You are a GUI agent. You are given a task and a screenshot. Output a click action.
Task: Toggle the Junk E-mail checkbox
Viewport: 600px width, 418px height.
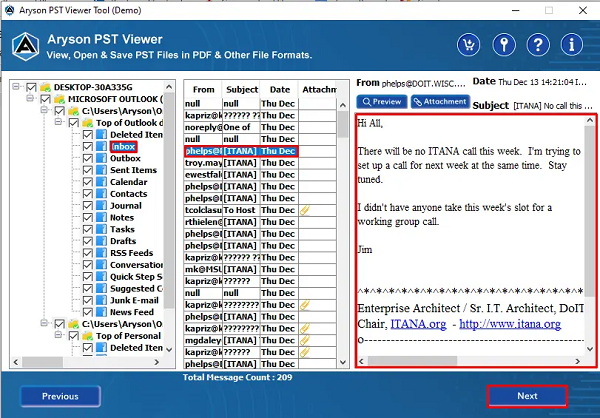click(x=88, y=301)
